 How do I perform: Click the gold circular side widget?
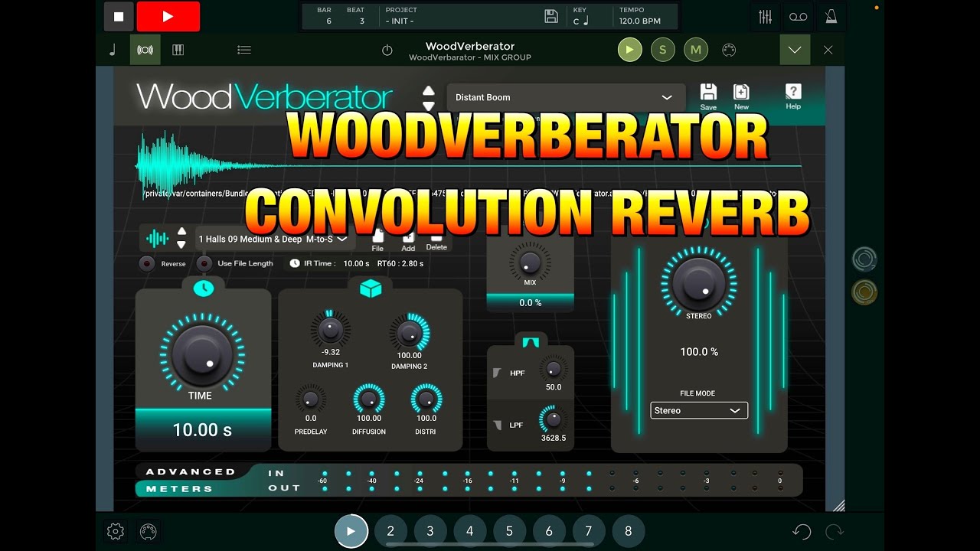pyautogui.click(x=864, y=292)
